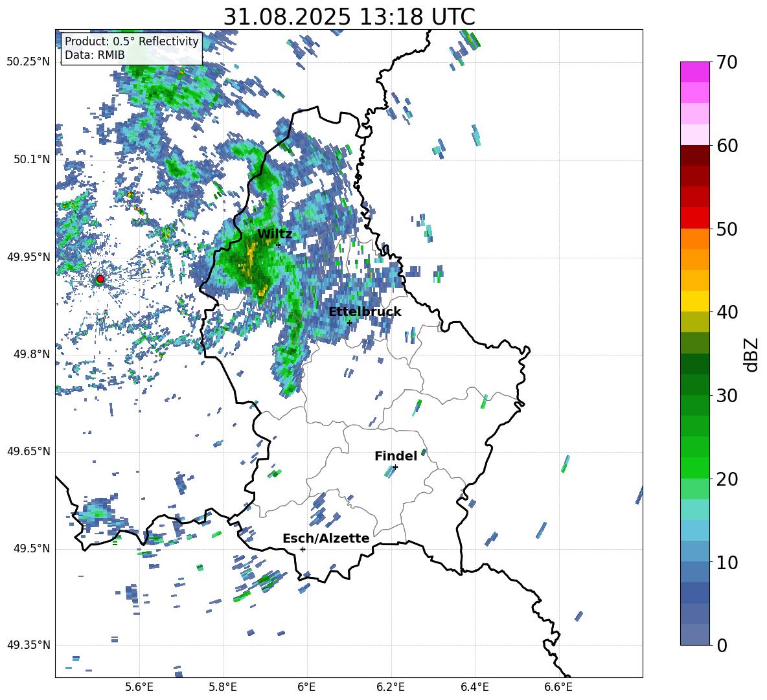Click the Ettelbruck city label
Viewport: 767px width, 700px height.
[x=365, y=312]
